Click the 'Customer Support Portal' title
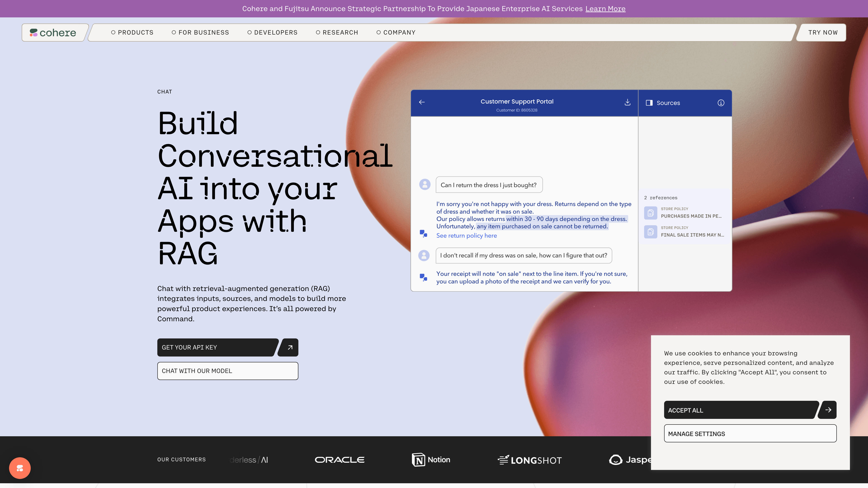The width and height of the screenshot is (868, 488). click(x=517, y=101)
